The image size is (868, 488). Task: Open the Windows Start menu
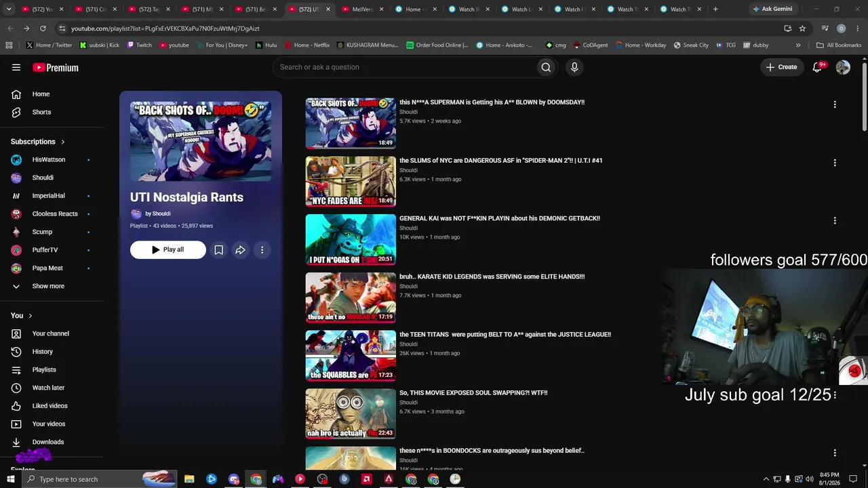tap(11, 479)
